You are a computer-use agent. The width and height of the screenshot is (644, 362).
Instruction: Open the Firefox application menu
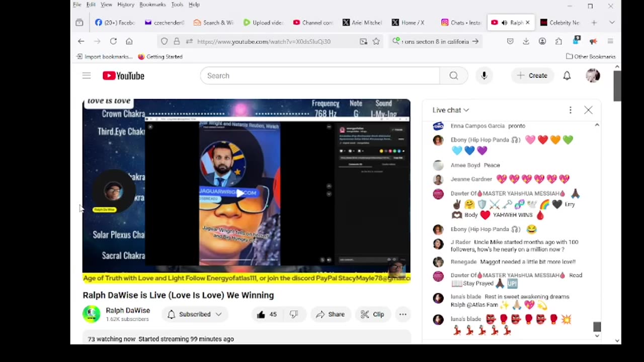(x=610, y=41)
